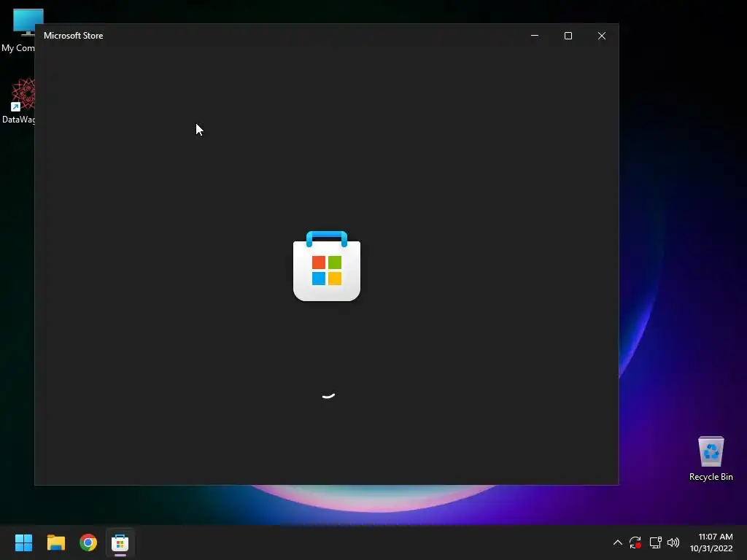Image resolution: width=747 pixels, height=560 pixels.
Task: Click the Microsoft Store taskbar icon
Action: (120, 542)
